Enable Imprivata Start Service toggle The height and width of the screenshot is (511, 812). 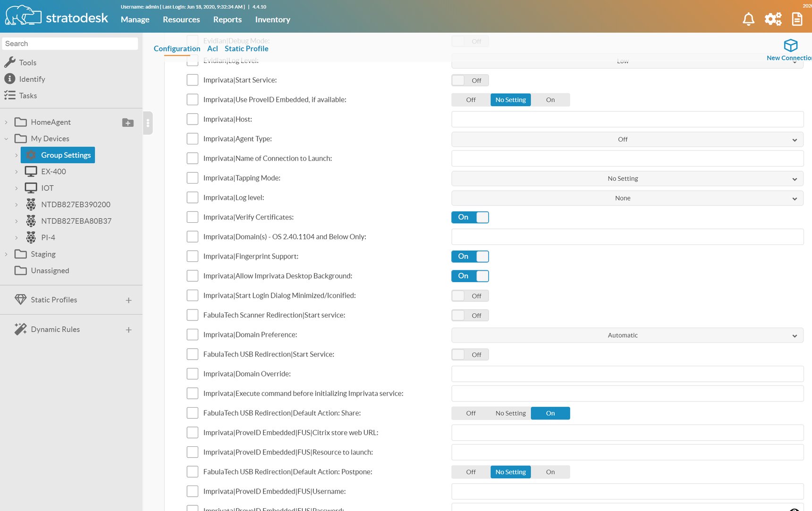coord(470,80)
